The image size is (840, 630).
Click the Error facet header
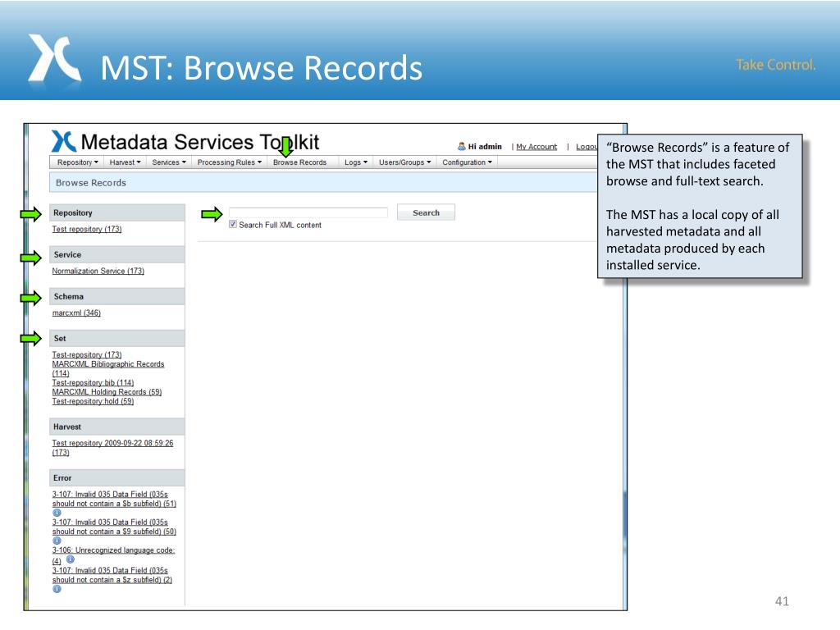point(116,477)
